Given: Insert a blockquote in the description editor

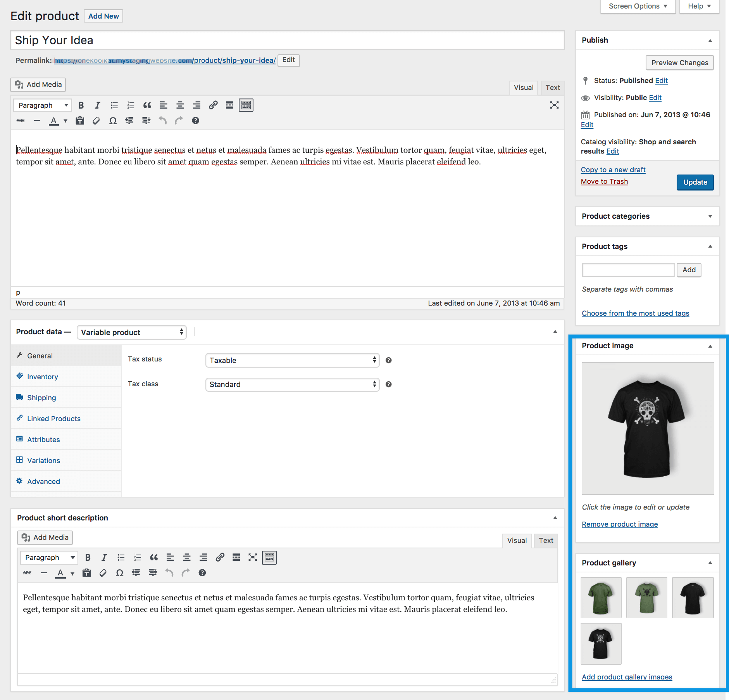Looking at the screenshot, I should click(x=146, y=105).
